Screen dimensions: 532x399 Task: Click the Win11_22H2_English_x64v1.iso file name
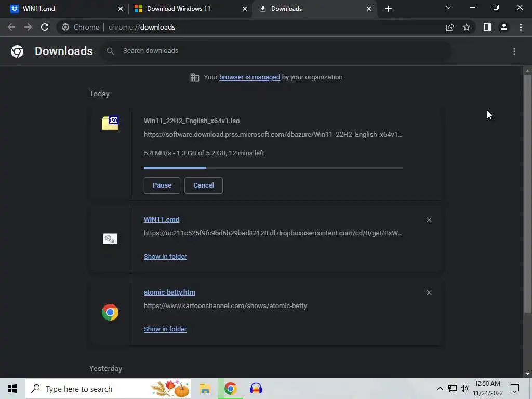[x=192, y=121]
